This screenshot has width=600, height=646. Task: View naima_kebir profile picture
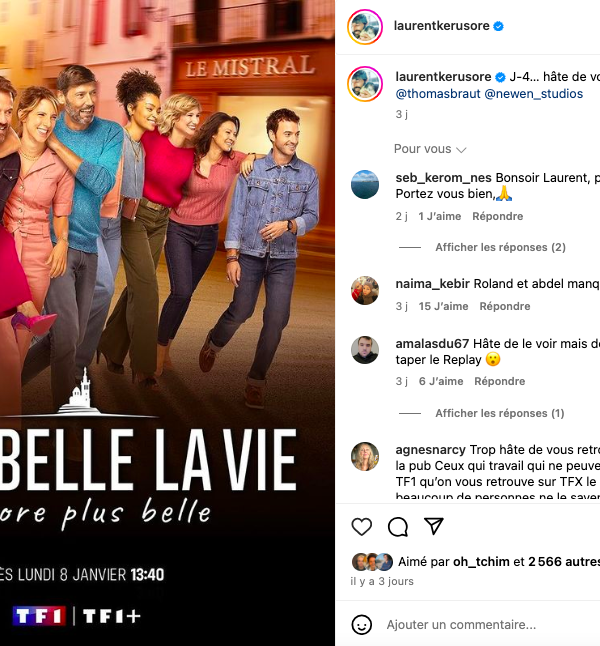(365, 290)
